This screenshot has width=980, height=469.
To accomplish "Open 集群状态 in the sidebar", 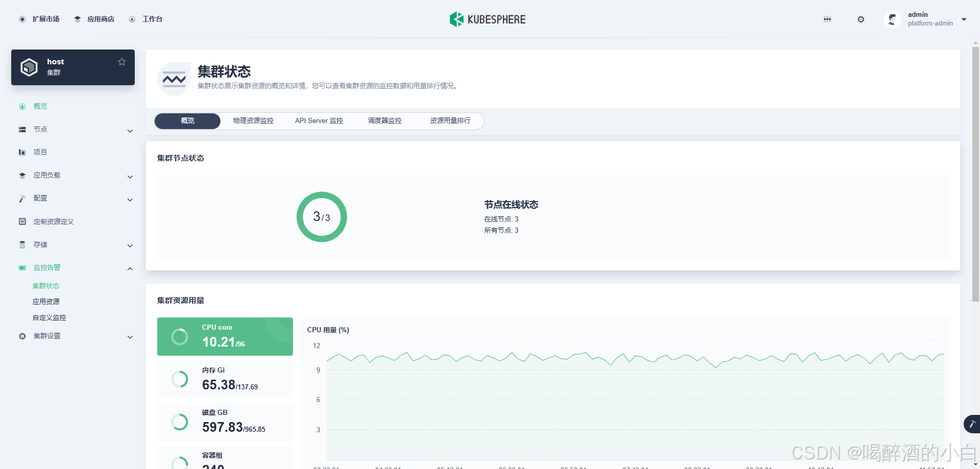I will tap(46, 286).
